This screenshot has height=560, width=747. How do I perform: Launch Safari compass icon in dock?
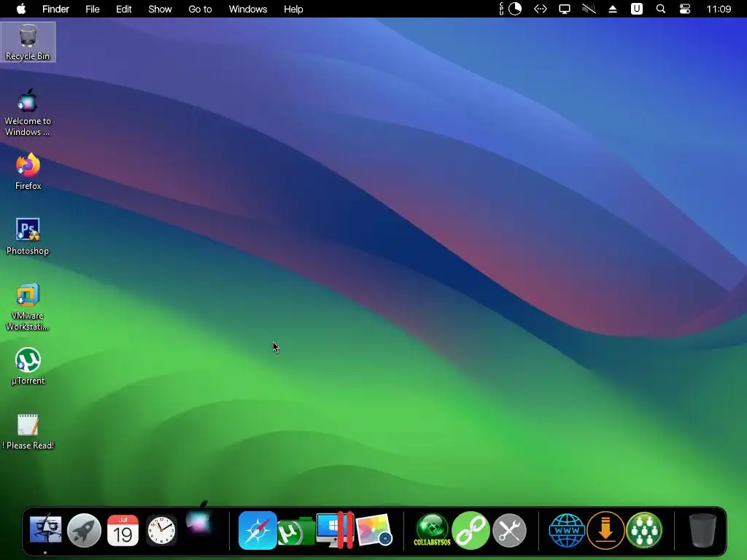click(258, 530)
